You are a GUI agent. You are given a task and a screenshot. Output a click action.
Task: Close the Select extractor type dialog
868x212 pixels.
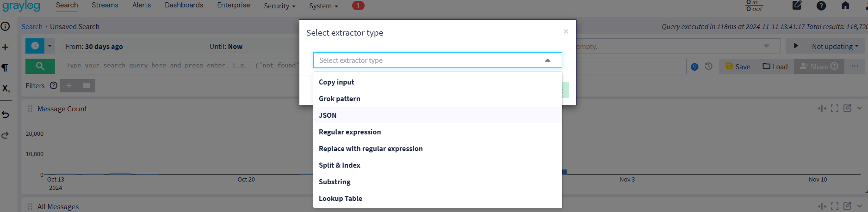566,31
